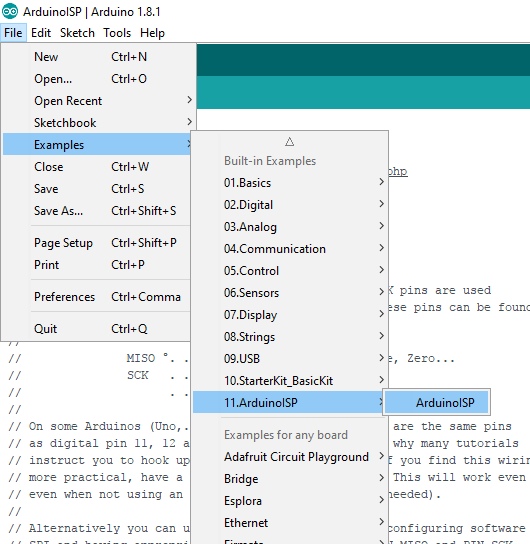Expand 04.Communication examples
Screen dimensions: 530x544
[290, 248]
